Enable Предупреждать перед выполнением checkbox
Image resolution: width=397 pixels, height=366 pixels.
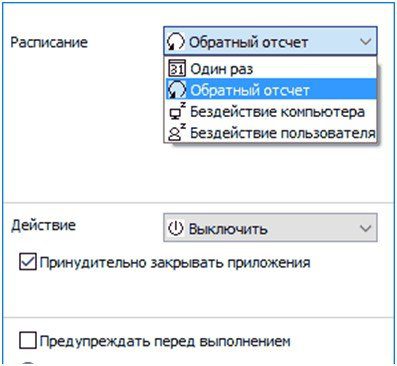(28, 341)
